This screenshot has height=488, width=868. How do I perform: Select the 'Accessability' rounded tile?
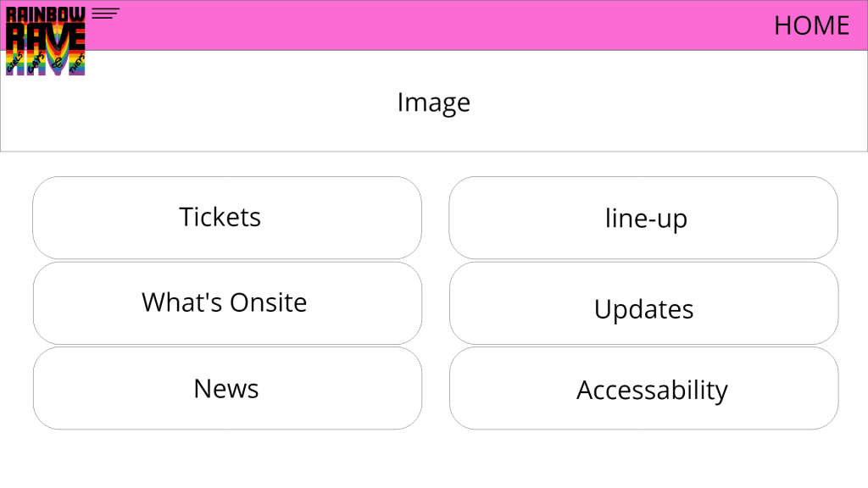click(643, 388)
